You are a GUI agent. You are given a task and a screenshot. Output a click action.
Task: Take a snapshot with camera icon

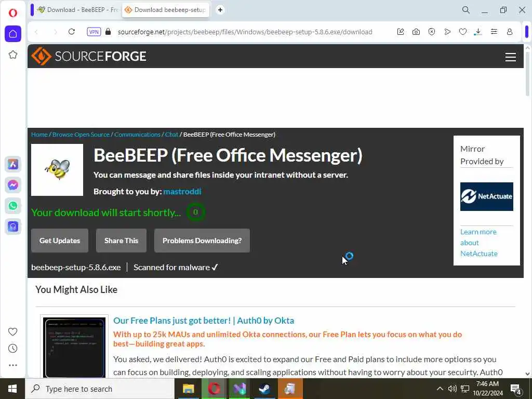416,32
